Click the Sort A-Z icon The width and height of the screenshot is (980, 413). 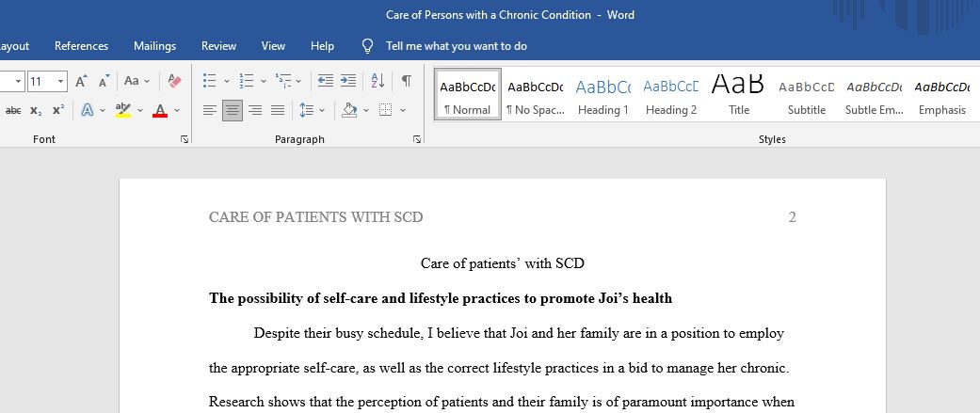pyautogui.click(x=378, y=81)
